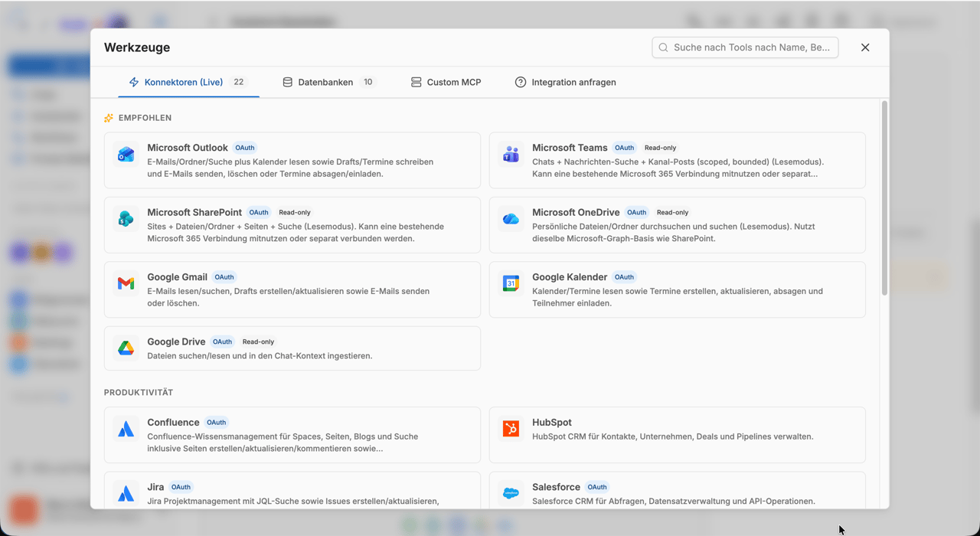980x536 pixels.
Task: Click the OAuth badge next to Google Gmail
Action: point(224,277)
